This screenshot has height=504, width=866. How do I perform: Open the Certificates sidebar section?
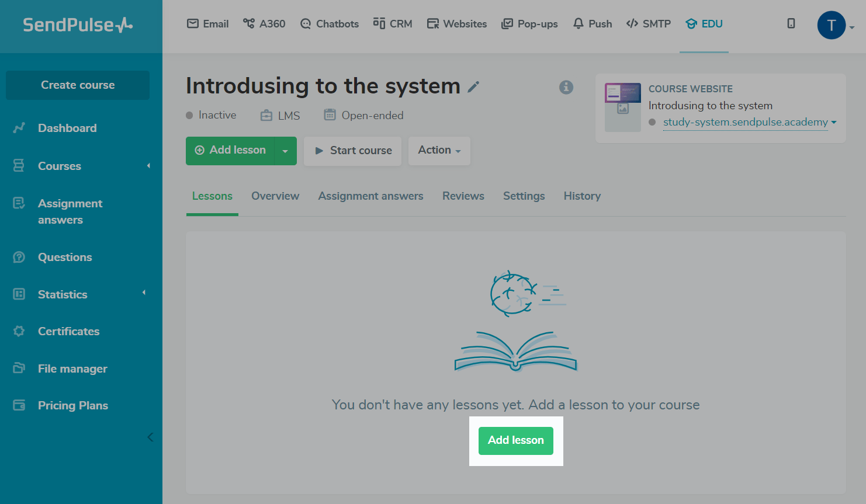point(68,331)
